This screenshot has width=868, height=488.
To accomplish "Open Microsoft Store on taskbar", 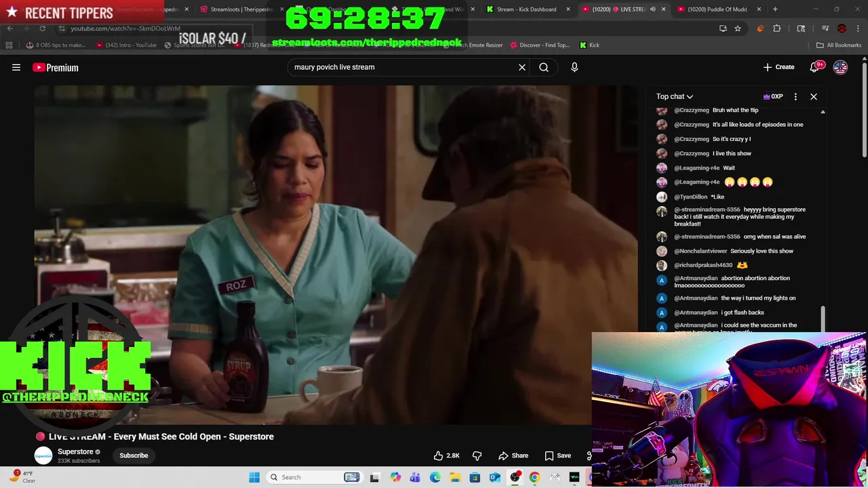I will point(475,477).
